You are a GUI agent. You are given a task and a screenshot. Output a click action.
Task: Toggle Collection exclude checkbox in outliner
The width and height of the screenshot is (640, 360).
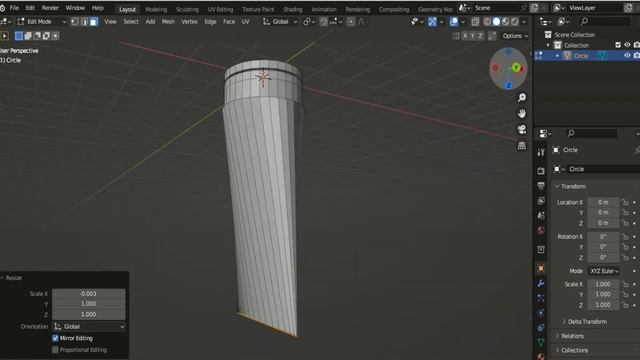click(618, 45)
